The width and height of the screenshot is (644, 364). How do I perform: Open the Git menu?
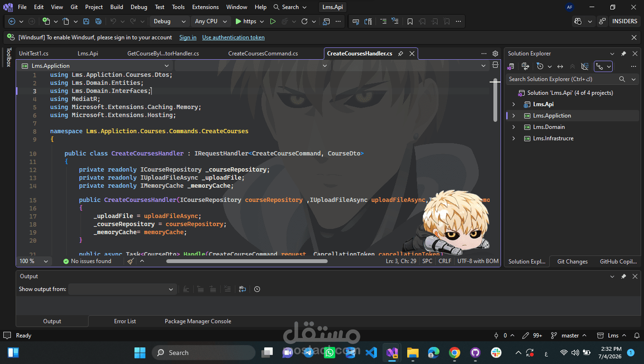(74, 7)
